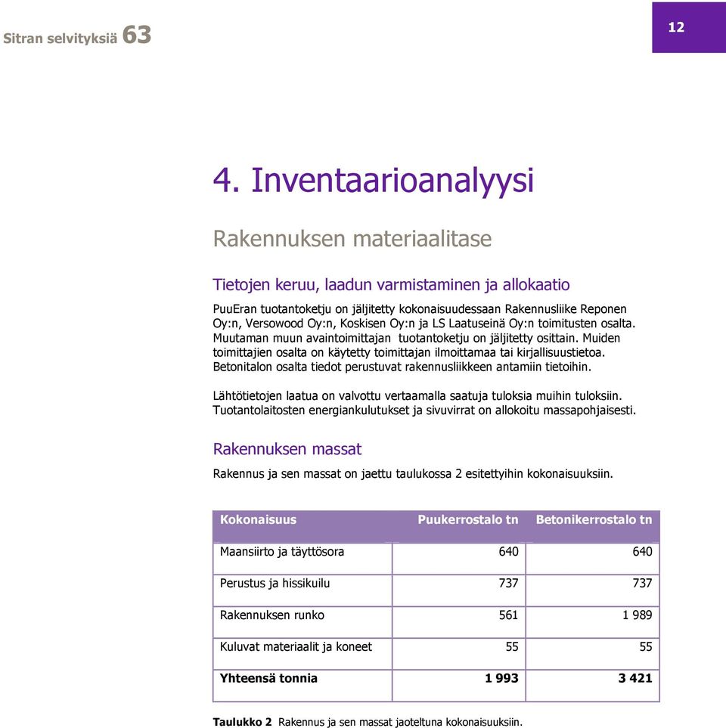This screenshot has height=728, width=726.
Task: Click the row label 'Yhteensä tonnia'
Action: pos(268,678)
